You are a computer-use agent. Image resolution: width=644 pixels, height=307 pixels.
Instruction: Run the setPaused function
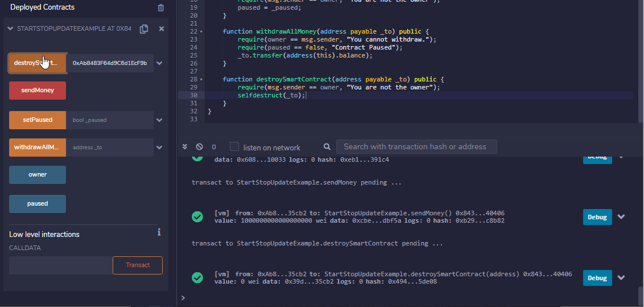pyautogui.click(x=38, y=120)
